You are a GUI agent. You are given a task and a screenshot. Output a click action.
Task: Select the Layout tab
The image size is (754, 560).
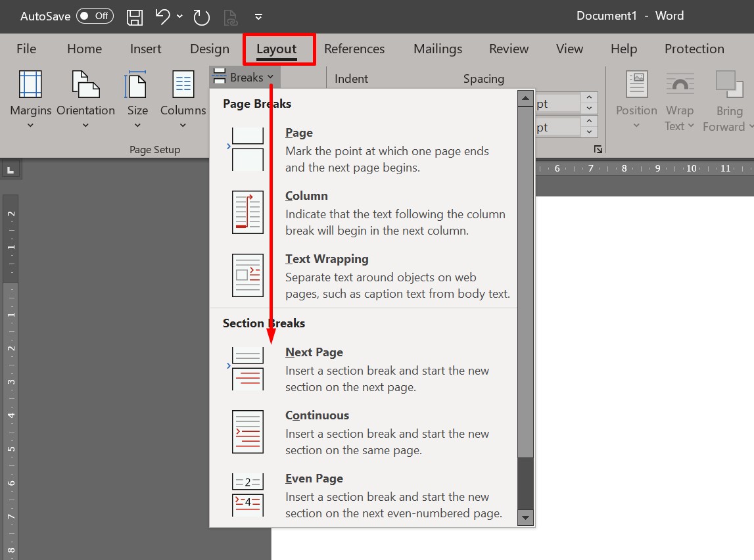click(x=277, y=49)
